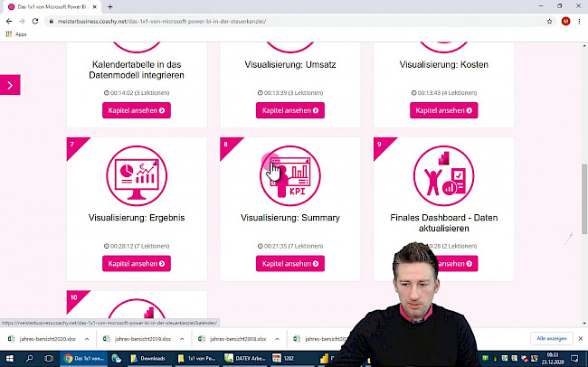Expand options for jahres-bersicht2019.xlsx download
Image resolution: width=588 pixels, height=367 pixels.
pos(182,339)
